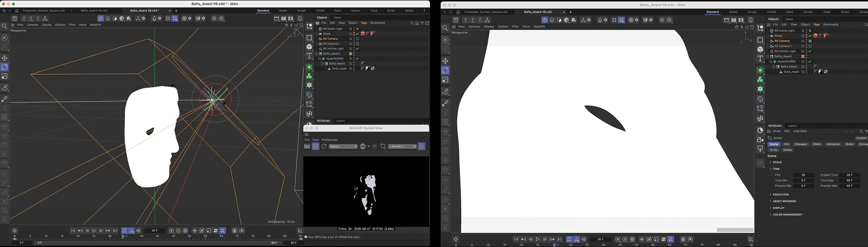Click the Info button in Attributes
The image size is (868, 247).
786,144
